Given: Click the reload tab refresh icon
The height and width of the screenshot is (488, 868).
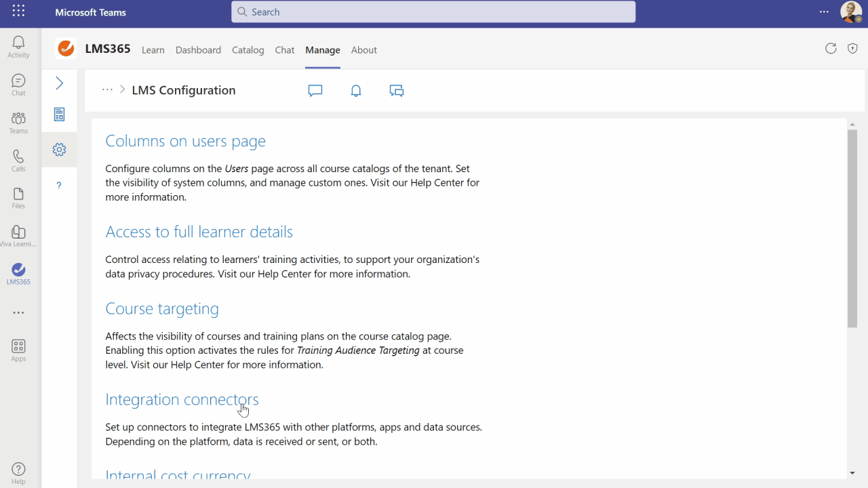Looking at the screenshot, I should [831, 48].
